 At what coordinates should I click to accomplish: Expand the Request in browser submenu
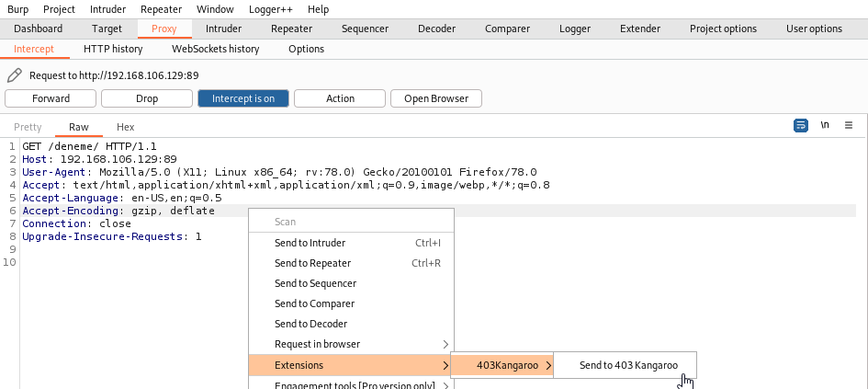coord(352,344)
